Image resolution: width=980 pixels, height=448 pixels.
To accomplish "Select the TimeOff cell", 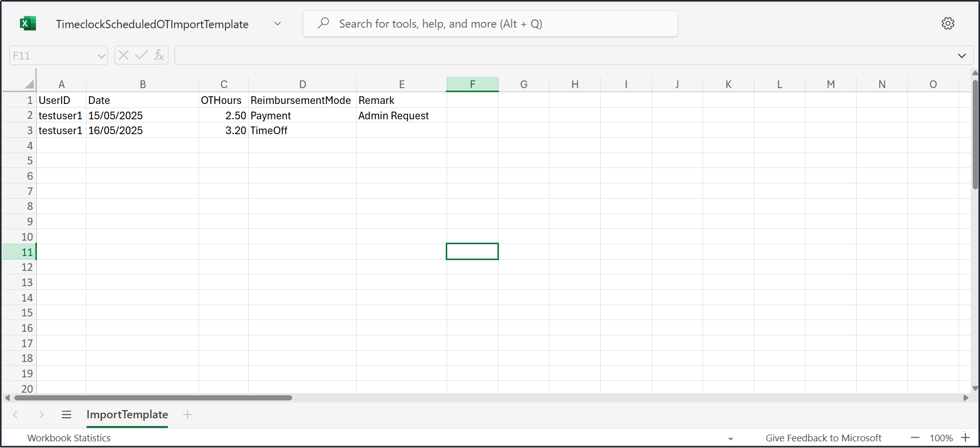I will [302, 131].
